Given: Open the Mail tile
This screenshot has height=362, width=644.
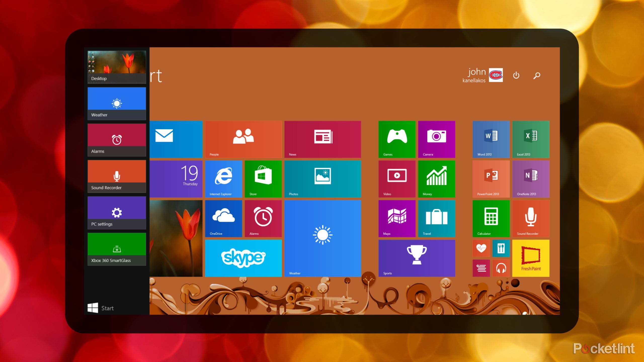Looking at the screenshot, I should coord(176,139).
